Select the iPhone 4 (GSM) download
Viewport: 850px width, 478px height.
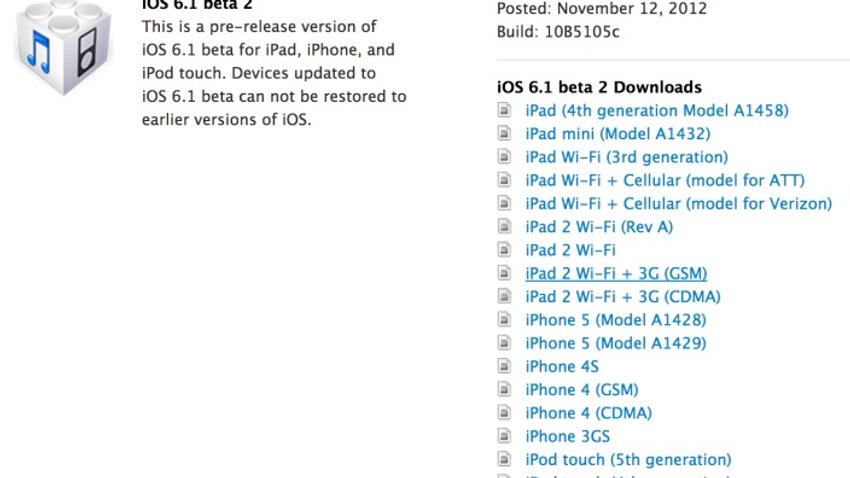pos(582,390)
